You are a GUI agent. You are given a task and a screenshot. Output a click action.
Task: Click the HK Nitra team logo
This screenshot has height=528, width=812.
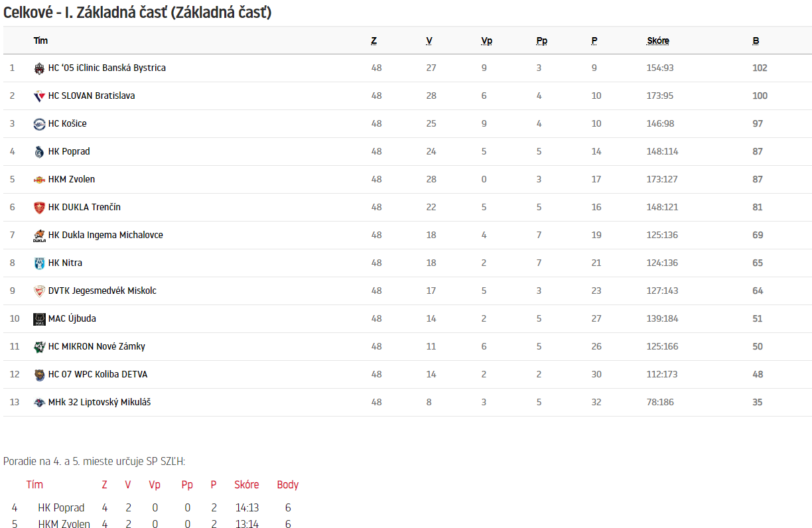point(39,263)
